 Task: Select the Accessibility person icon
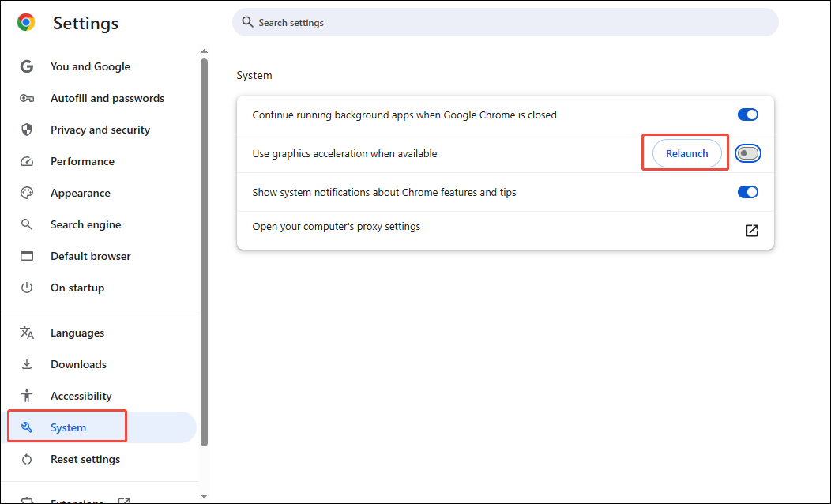click(x=26, y=395)
